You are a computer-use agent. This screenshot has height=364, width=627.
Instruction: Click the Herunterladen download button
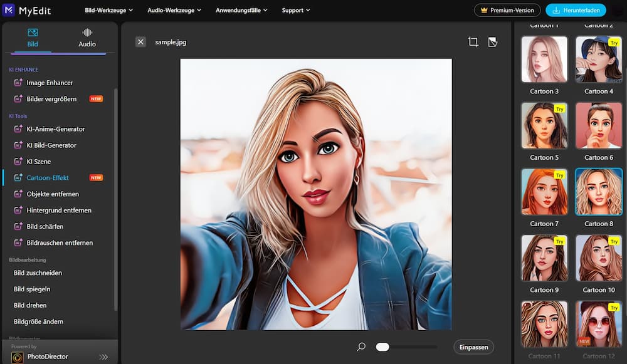[x=576, y=10]
